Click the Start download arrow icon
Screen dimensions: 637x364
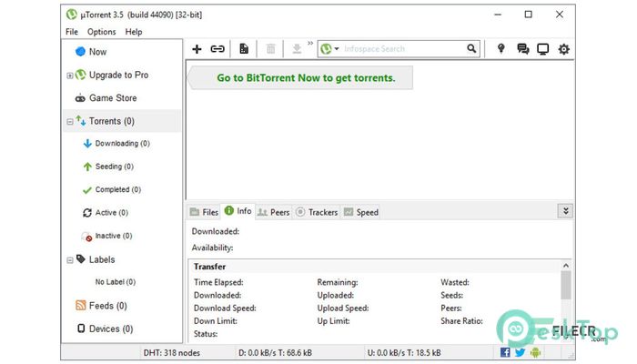click(x=297, y=49)
